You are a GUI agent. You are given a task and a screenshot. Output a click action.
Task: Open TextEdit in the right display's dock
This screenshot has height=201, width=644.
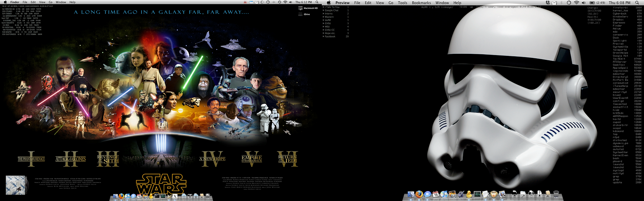(486, 194)
